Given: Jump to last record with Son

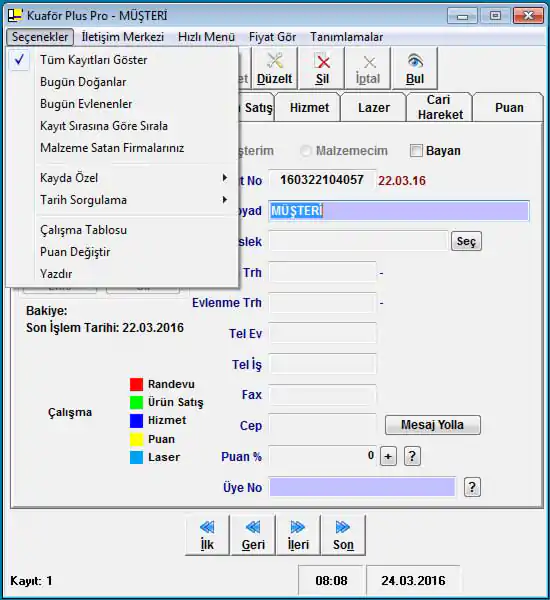Looking at the screenshot, I should tap(343, 535).
